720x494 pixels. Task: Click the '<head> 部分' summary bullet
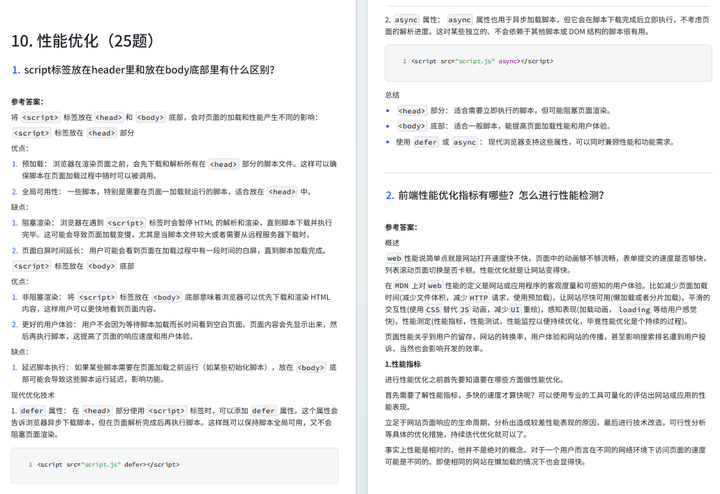498,111
